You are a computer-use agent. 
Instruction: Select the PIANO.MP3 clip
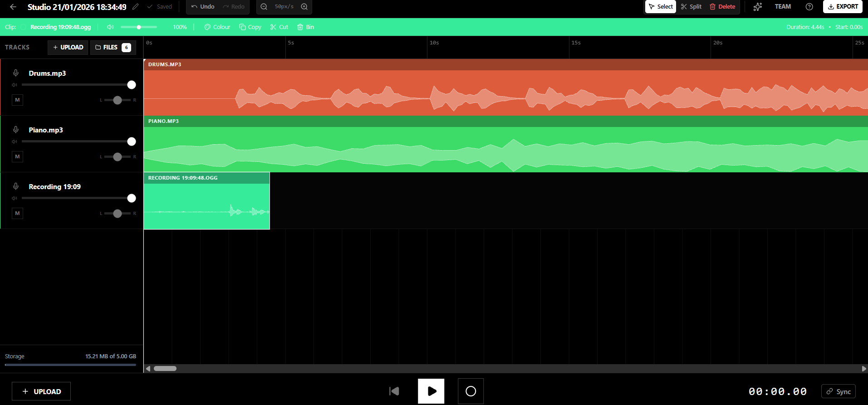506,144
